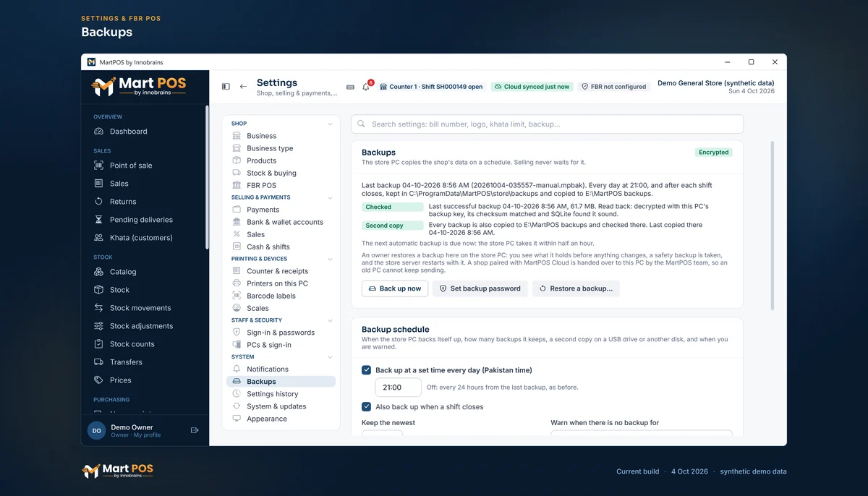Viewport: 868px width, 496px height.
Task: Click the Scales settings icon
Action: [237, 308]
